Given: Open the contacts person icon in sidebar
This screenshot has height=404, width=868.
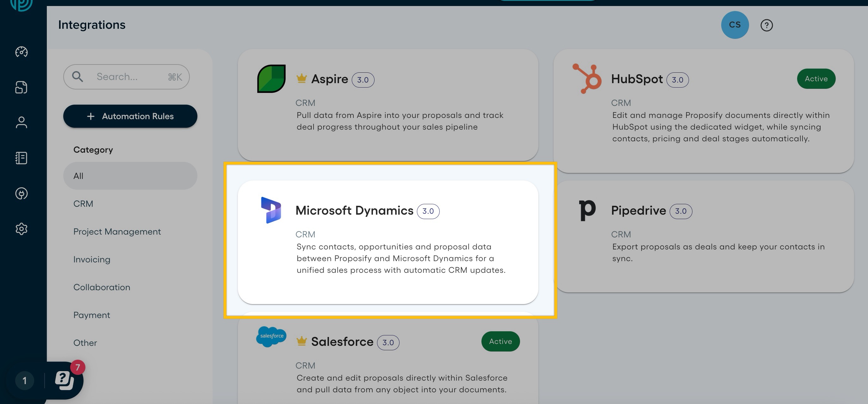Looking at the screenshot, I should (x=22, y=123).
